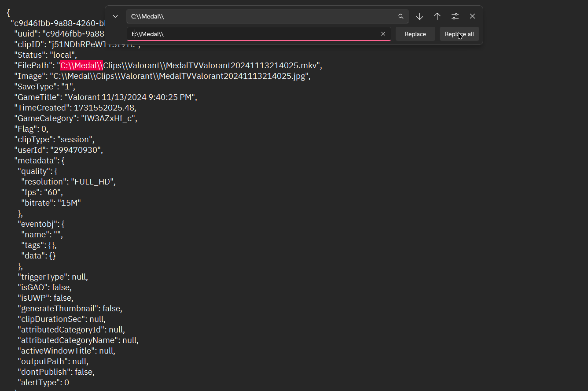
Task: Click the magnifier search icon in find bar
Action: point(401,16)
